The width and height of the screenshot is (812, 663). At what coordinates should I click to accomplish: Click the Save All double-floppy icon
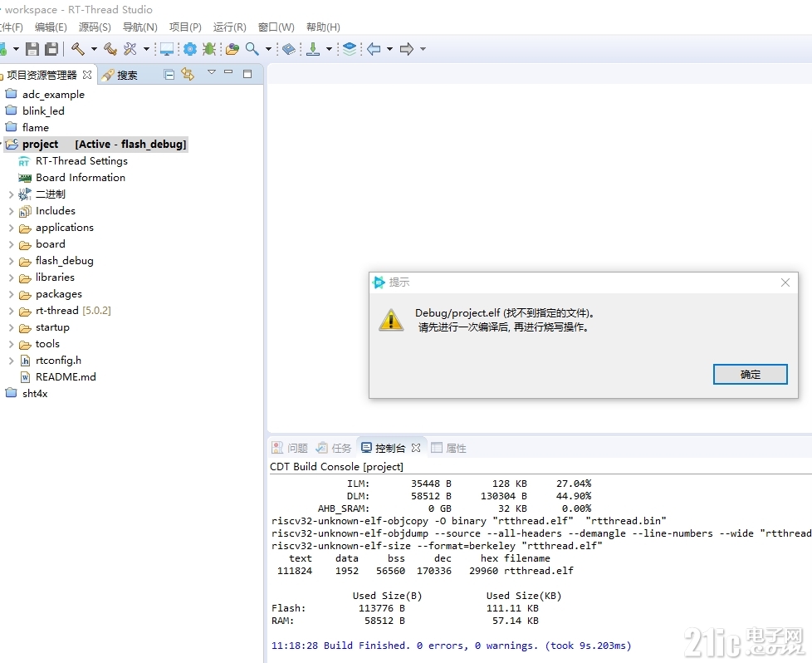51,49
